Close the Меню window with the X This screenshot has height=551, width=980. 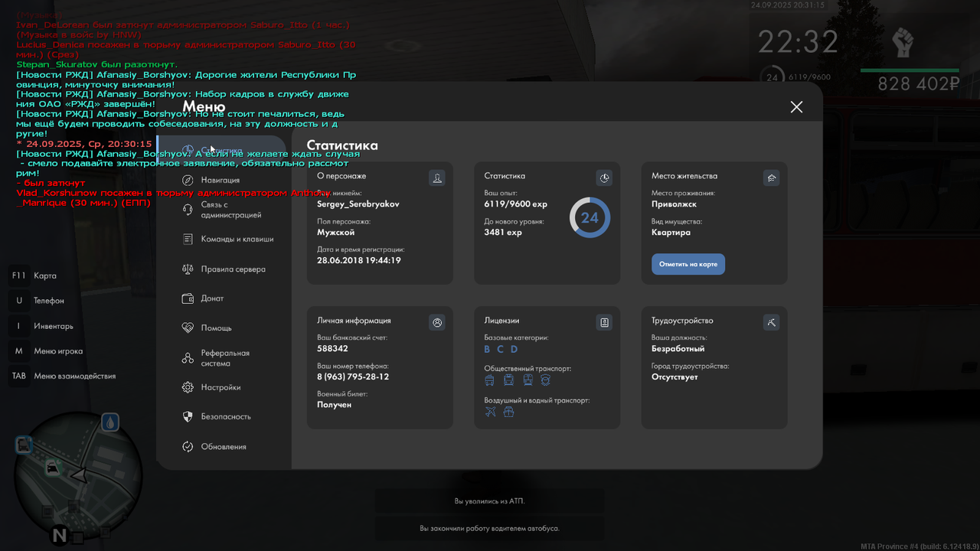(x=796, y=107)
